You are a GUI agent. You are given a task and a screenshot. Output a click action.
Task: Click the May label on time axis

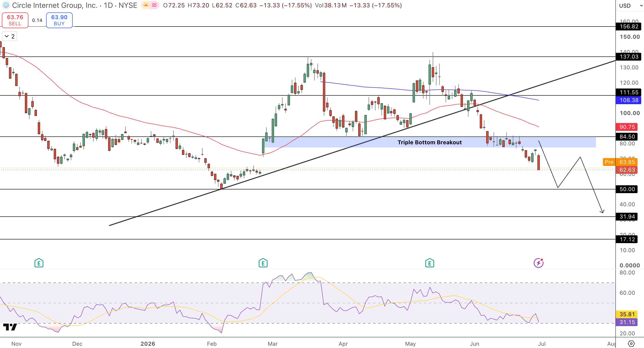click(410, 344)
